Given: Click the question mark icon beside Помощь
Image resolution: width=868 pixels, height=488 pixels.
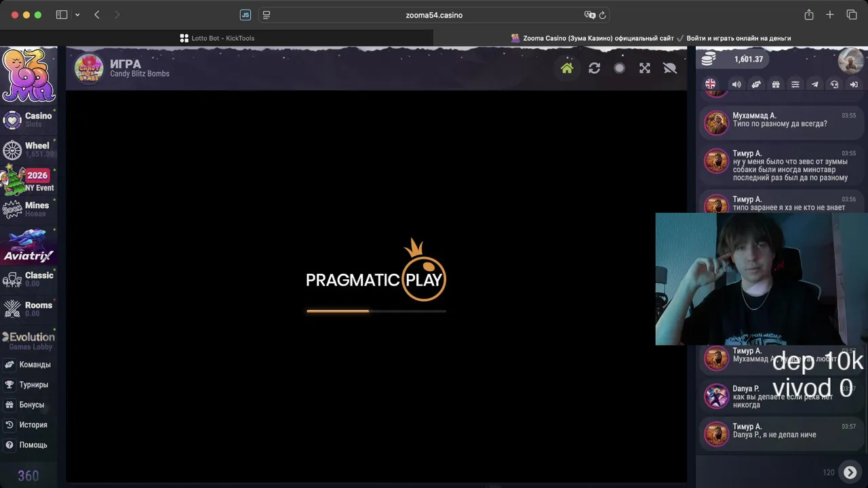Looking at the screenshot, I should click(x=9, y=445).
